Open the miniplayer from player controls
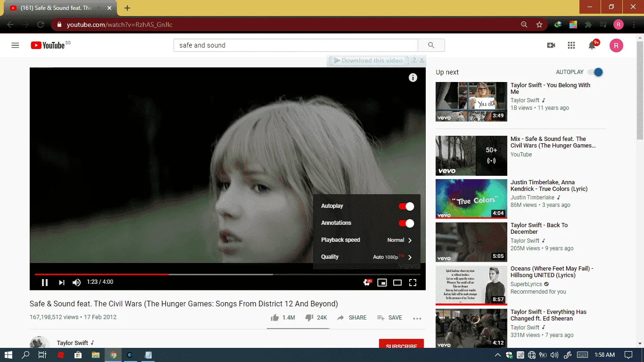644x362 pixels. click(382, 282)
